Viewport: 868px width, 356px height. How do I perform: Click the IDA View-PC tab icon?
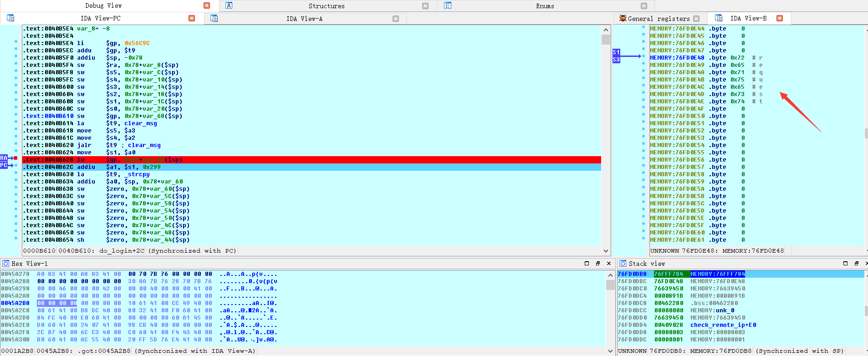[x=10, y=18]
